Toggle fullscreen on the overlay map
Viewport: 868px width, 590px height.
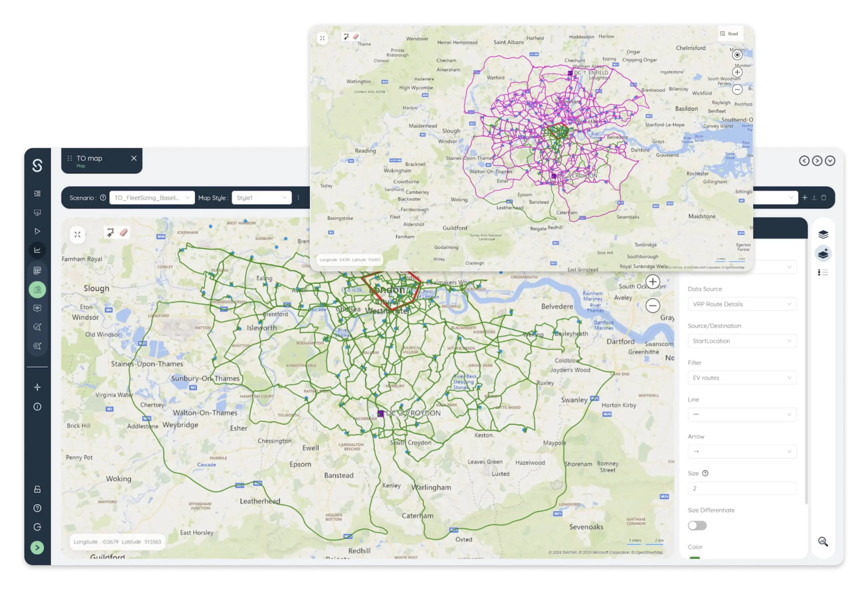click(322, 38)
